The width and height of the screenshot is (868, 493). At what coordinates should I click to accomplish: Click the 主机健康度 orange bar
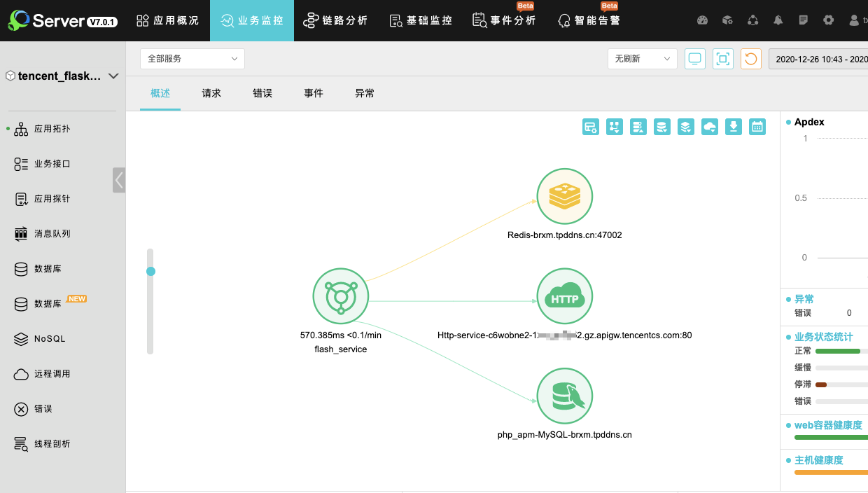pyautogui.click(x=831, y=473)
